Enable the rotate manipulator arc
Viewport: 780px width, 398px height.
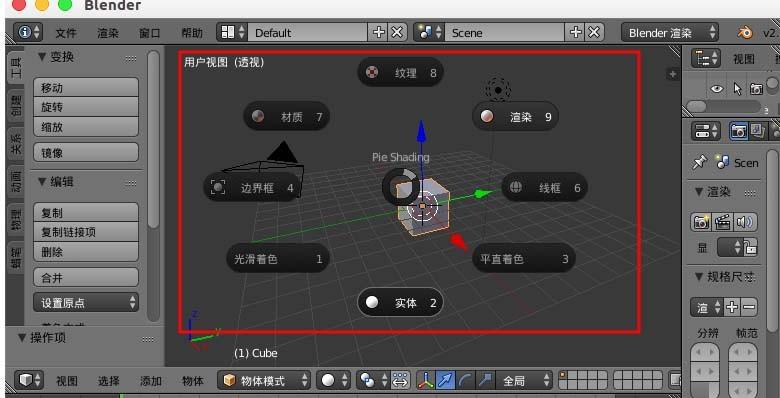[465, 381]
